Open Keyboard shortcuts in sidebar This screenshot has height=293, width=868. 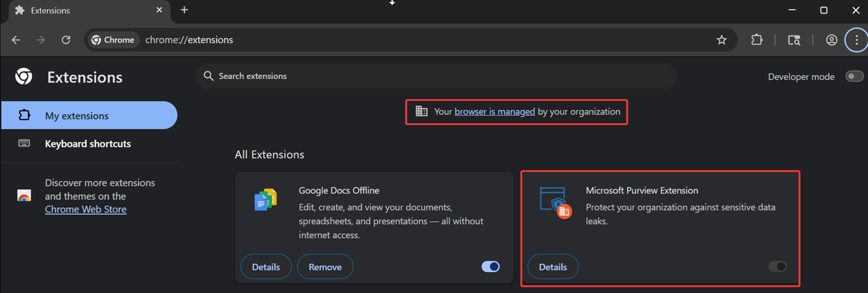pos(89,144)
